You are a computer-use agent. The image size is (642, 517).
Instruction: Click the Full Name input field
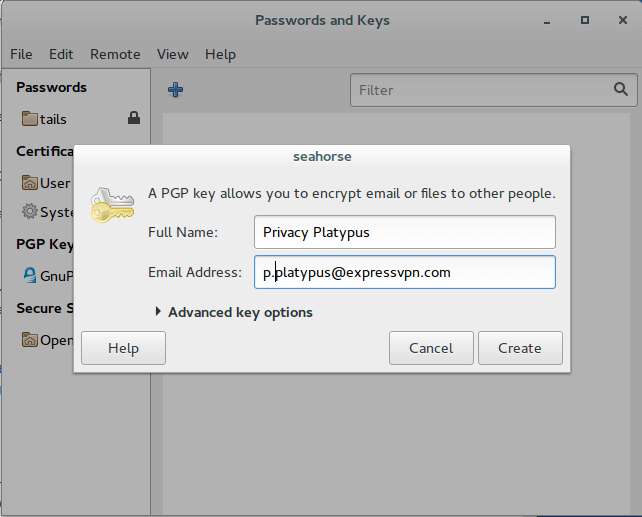tap(405, 232)
